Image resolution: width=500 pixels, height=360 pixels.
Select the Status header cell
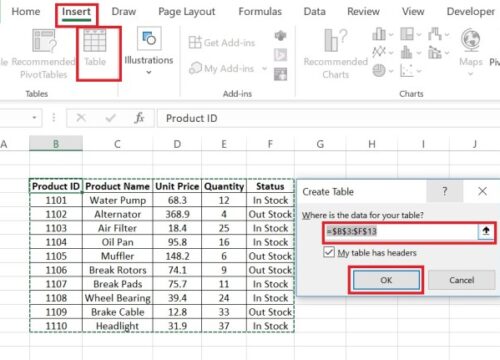(270, 186)
